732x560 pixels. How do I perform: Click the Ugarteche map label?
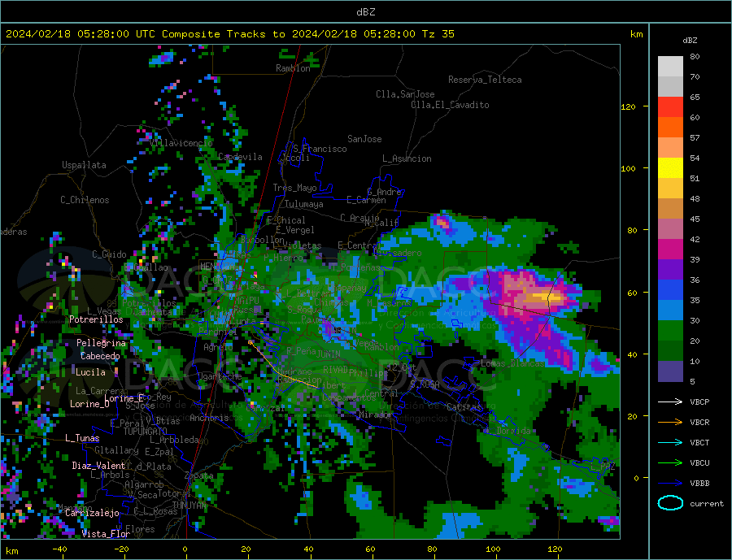pos(220,376)
